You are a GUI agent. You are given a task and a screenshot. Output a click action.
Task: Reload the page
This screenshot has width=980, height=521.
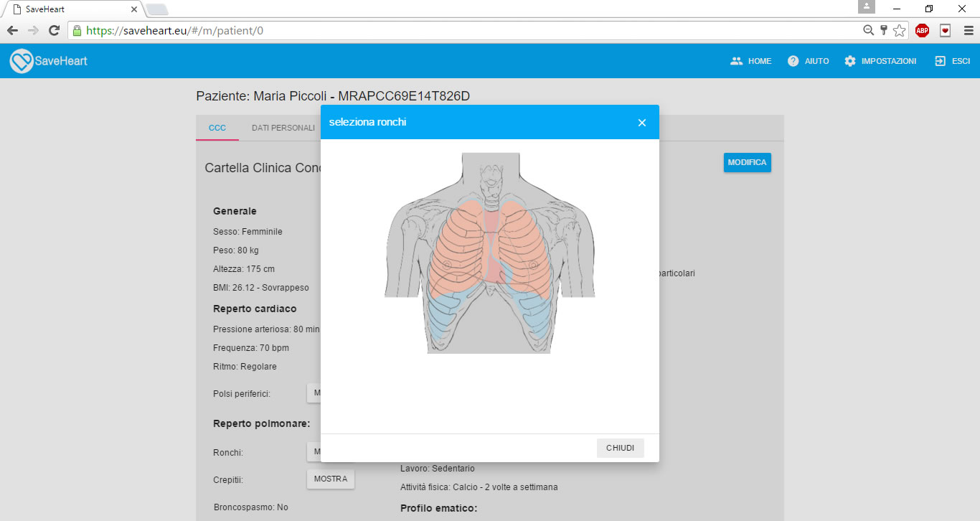(x=54, y=31)
